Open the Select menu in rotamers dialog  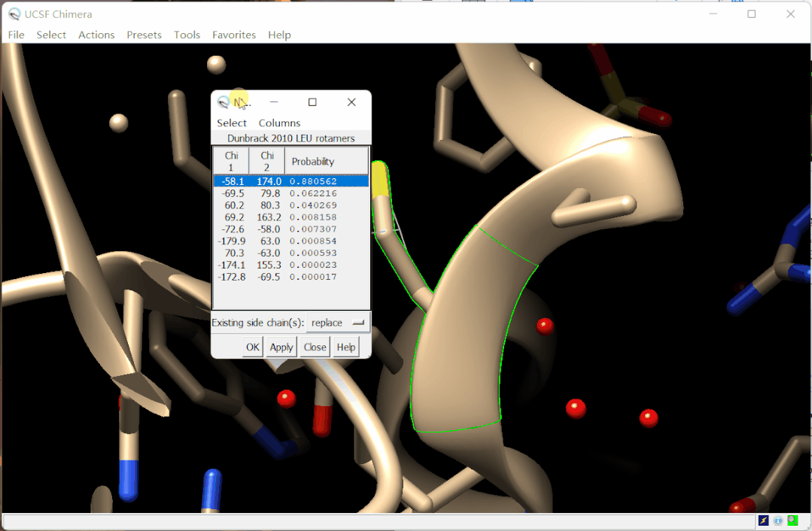tap(232, 123)
